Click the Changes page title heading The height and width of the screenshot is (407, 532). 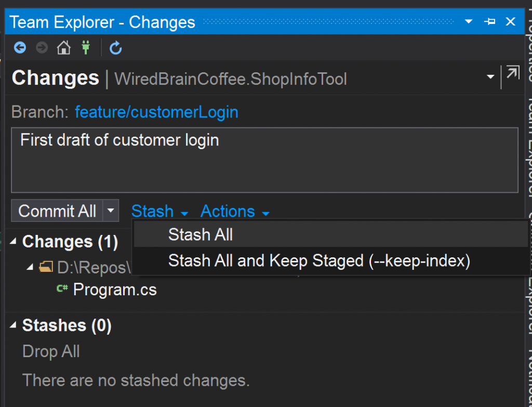(x=55, y=78)
